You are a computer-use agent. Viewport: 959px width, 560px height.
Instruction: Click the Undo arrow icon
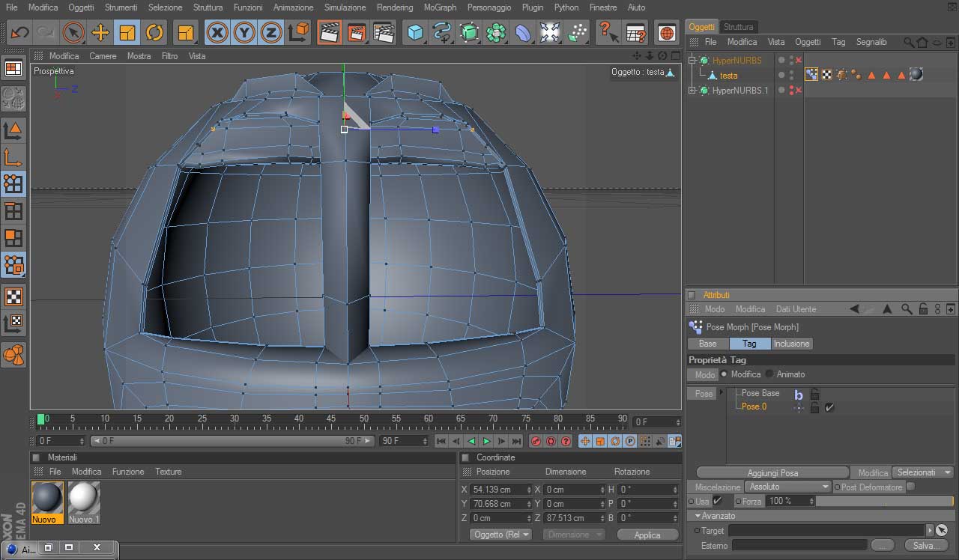click(19, 32)
